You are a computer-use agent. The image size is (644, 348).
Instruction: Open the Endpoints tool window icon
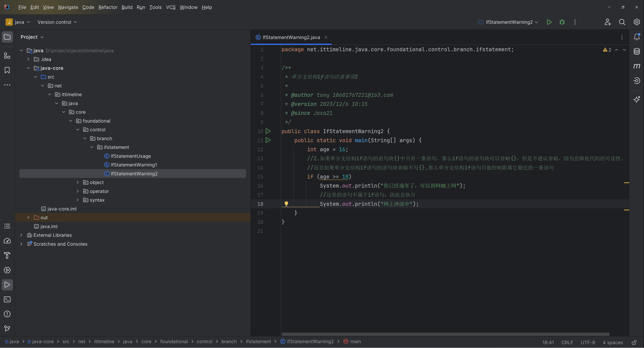point(637,81)
